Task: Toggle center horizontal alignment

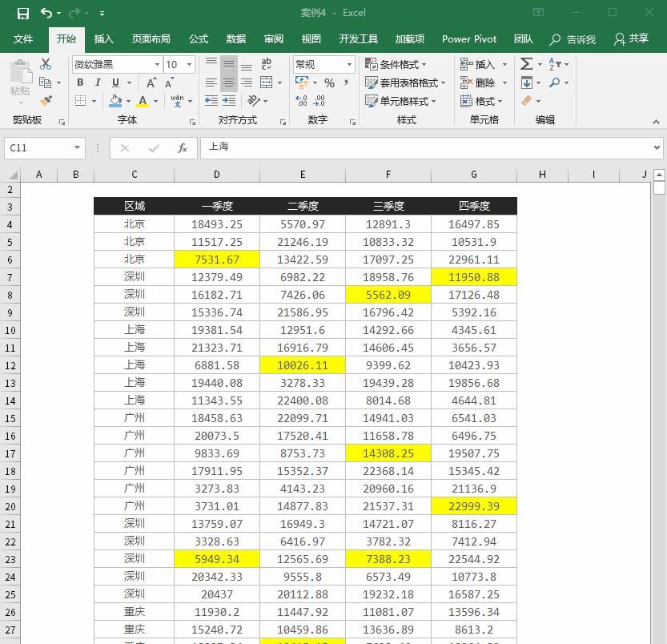Action: tap(229, 83)
